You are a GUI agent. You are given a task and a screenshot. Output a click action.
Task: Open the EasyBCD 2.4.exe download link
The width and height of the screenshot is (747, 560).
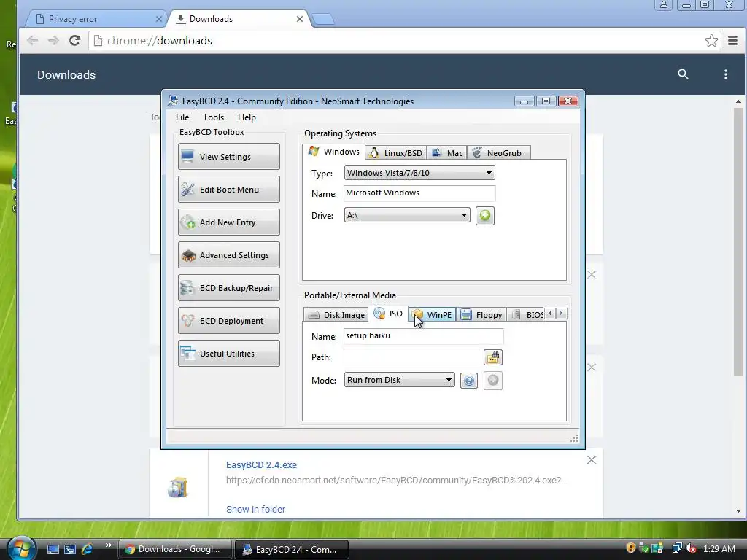pos(262,464)
